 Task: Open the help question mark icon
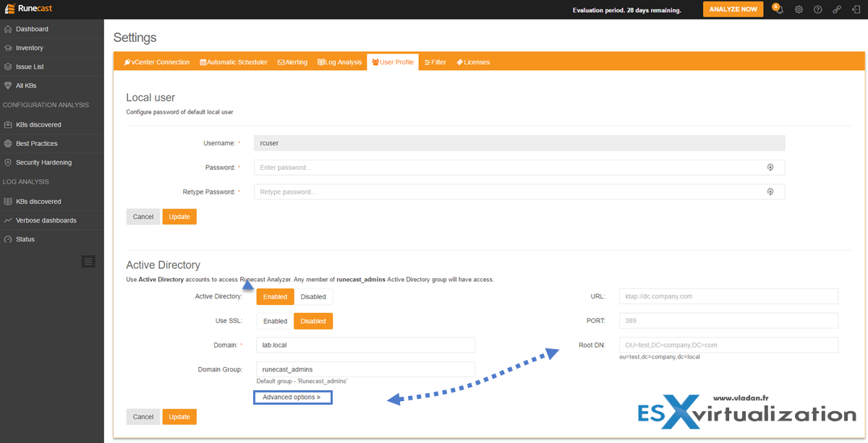pyautogui.click(x=818, y=9)
